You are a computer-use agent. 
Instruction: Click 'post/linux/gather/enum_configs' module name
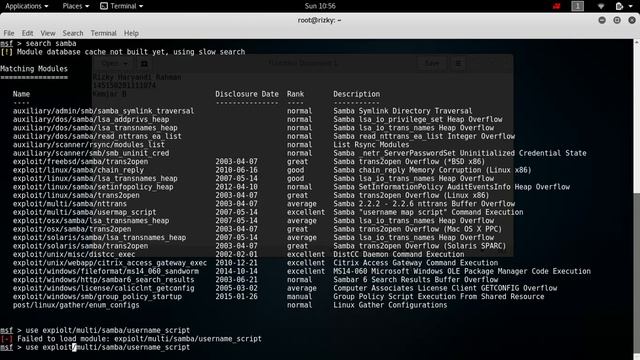[x=76, y=305]
